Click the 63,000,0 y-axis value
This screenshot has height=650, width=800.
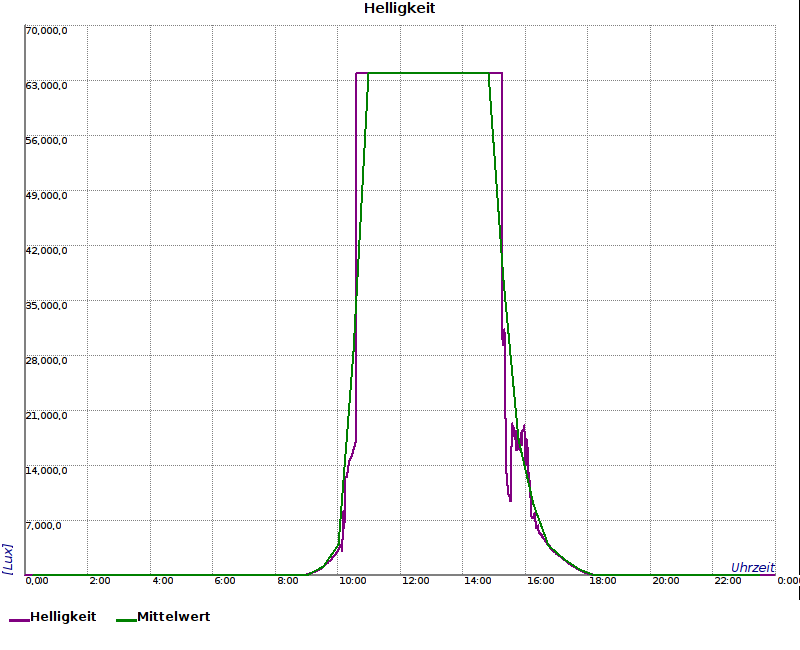pyautogui.click(x=46, y=86)
